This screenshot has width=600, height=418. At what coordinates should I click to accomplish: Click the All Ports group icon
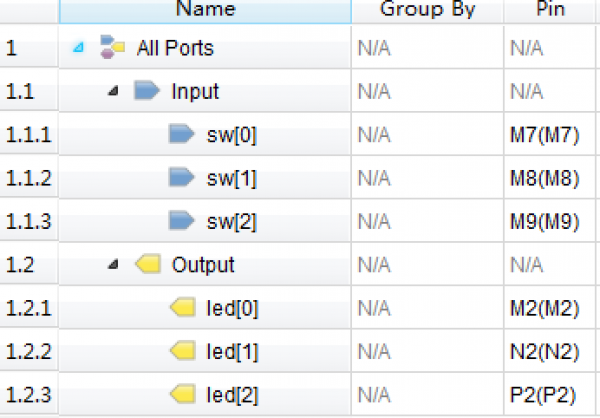click(x=112, y=47)
